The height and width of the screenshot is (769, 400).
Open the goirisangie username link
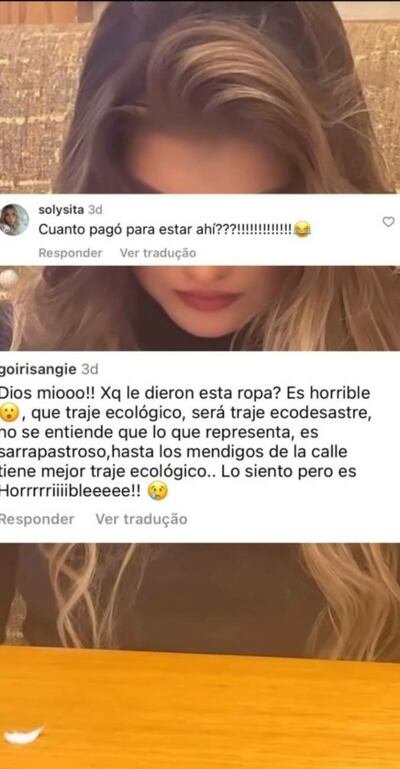click(38, 369)
